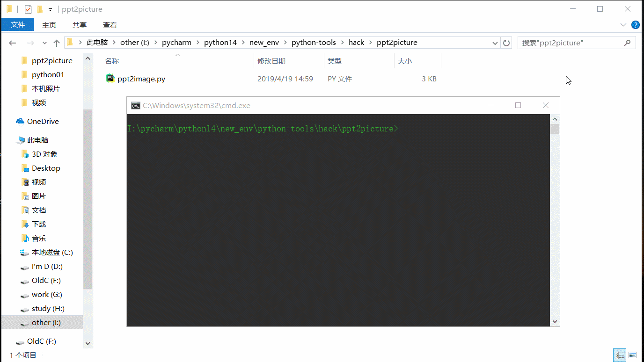
Task: Select the ppt2image.py file icon
Action: 110,79
